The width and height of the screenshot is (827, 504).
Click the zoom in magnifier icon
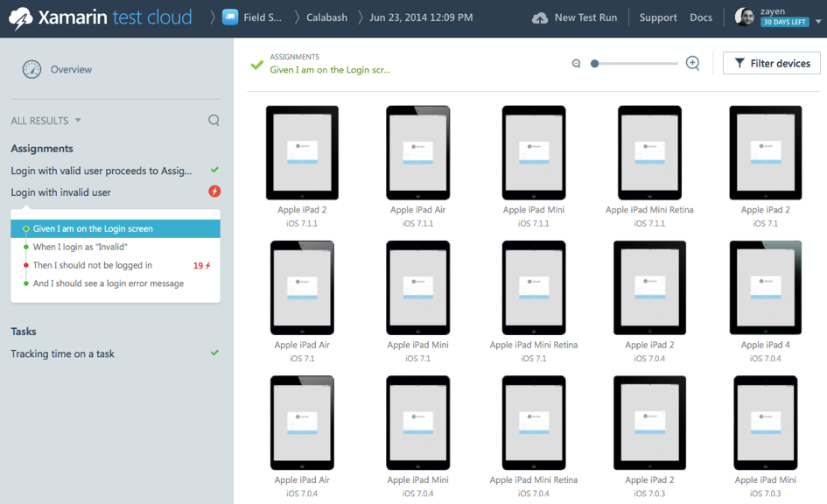(692, 63)
